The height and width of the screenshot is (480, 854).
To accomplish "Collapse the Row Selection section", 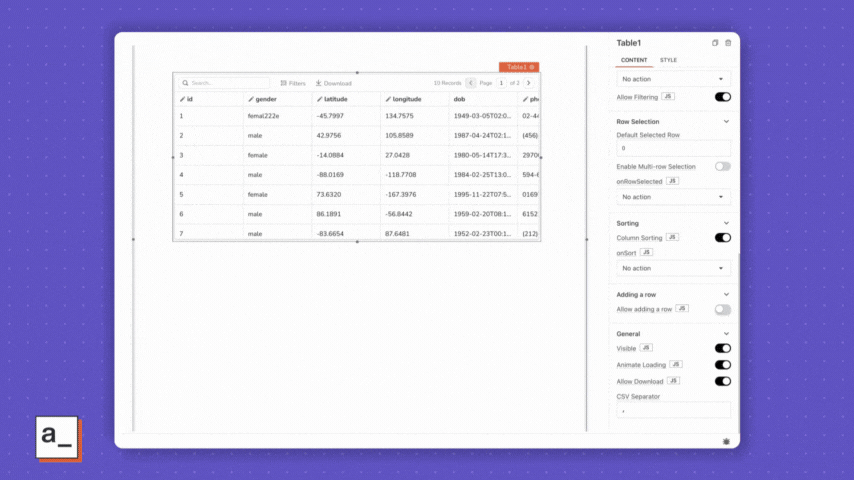I will (726, 122).
